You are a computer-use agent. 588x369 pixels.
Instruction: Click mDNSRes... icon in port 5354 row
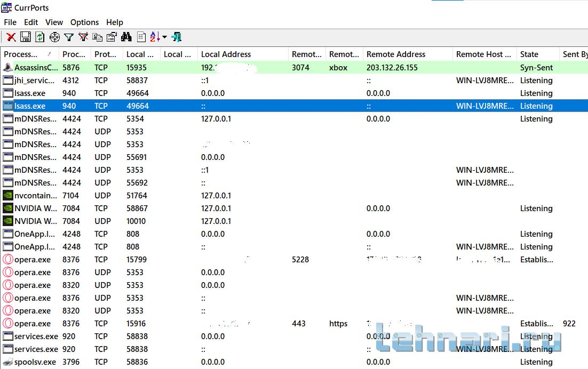point(8,118)
